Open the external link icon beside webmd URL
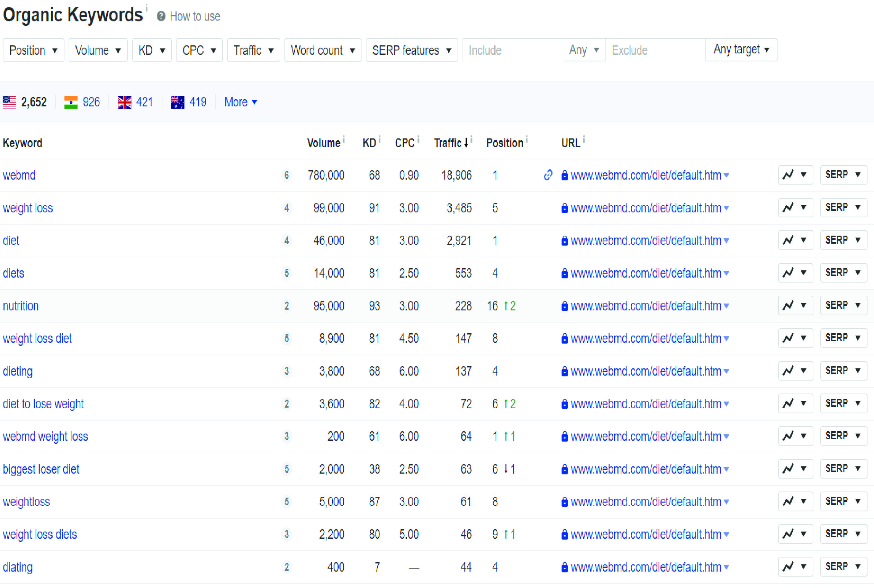The image size is (874, 588). pos(548,175)
